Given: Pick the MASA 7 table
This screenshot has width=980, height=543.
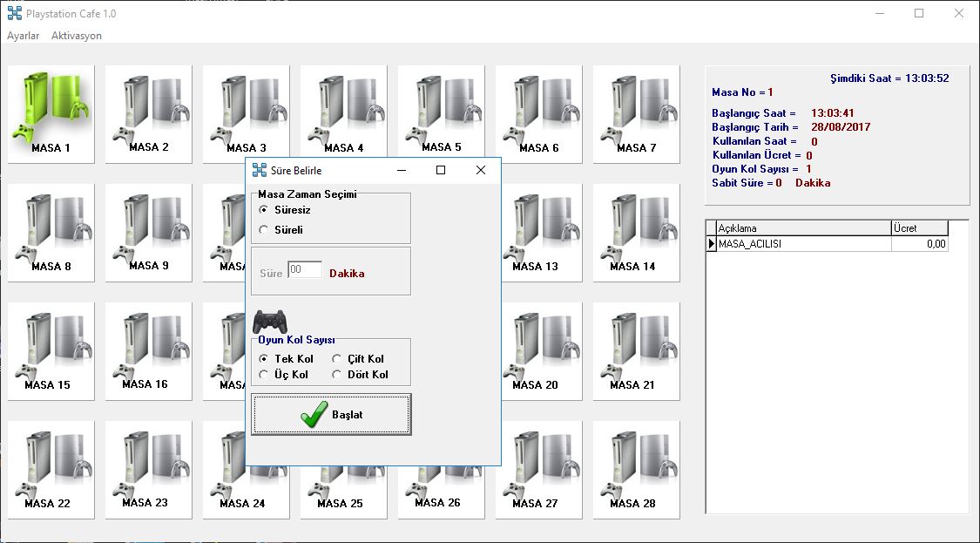Looking at the screenshot, I should tap(636, 114).
